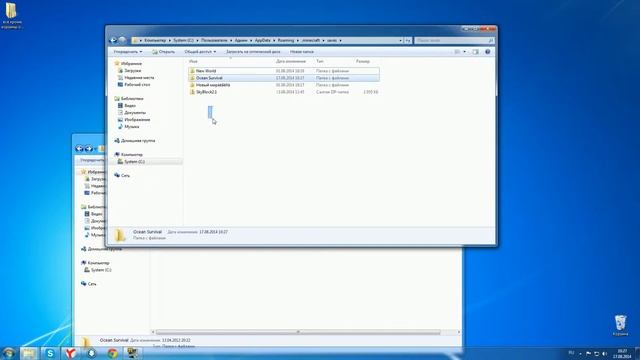Click the SkyBlock2.1 archive icon

click(192, 92)
